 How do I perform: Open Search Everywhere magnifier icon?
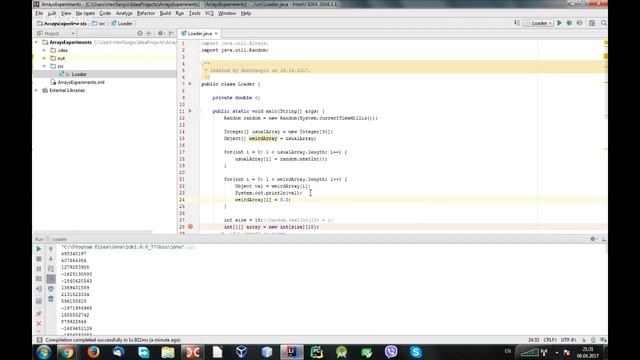(604, 23)
